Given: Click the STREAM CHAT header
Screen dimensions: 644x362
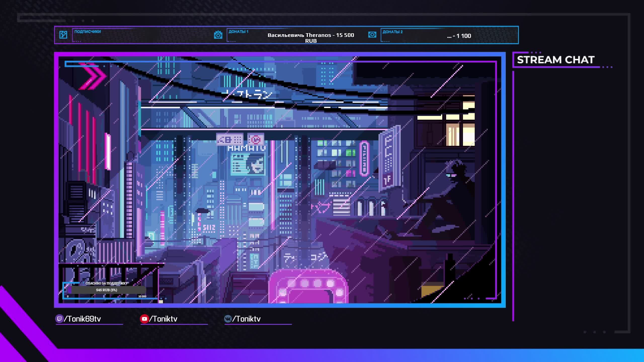Looking at the screenshot, I should pyautogui.click(x=555, y=60).
